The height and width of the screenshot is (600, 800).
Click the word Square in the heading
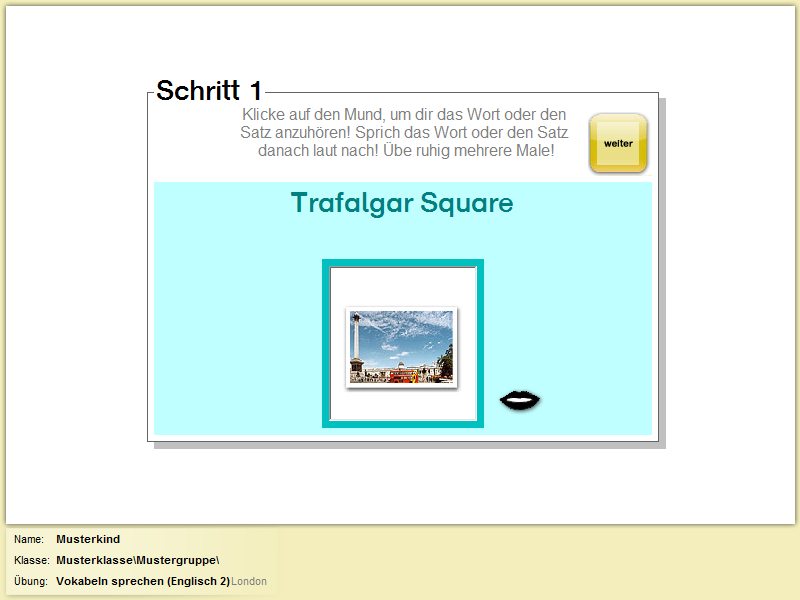tap(466, 203)
